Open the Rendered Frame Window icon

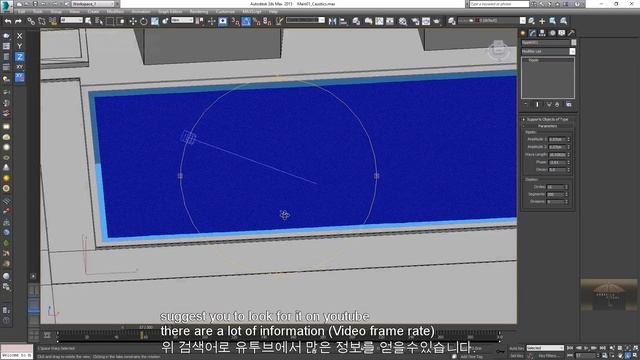tap(426, 21)
